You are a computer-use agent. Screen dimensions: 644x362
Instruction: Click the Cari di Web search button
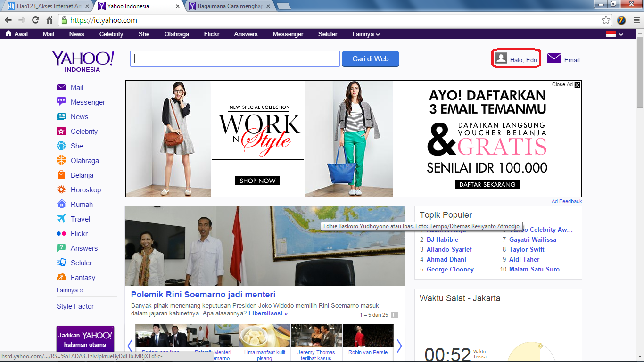[x=371, y=59]
